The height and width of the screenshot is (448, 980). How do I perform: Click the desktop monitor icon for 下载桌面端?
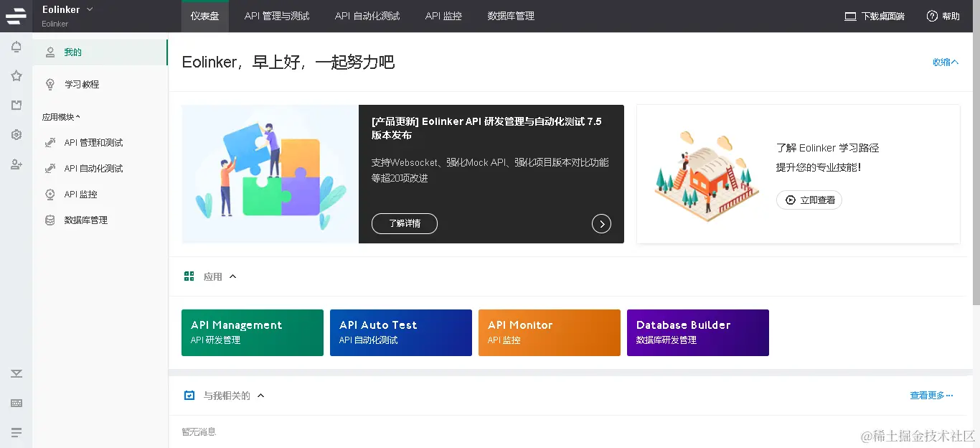coord(850,17)
